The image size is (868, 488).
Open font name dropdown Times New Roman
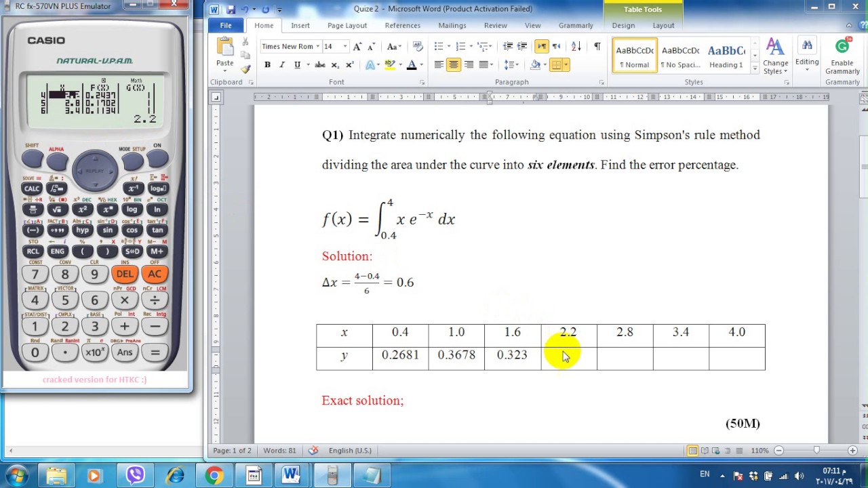317,46
